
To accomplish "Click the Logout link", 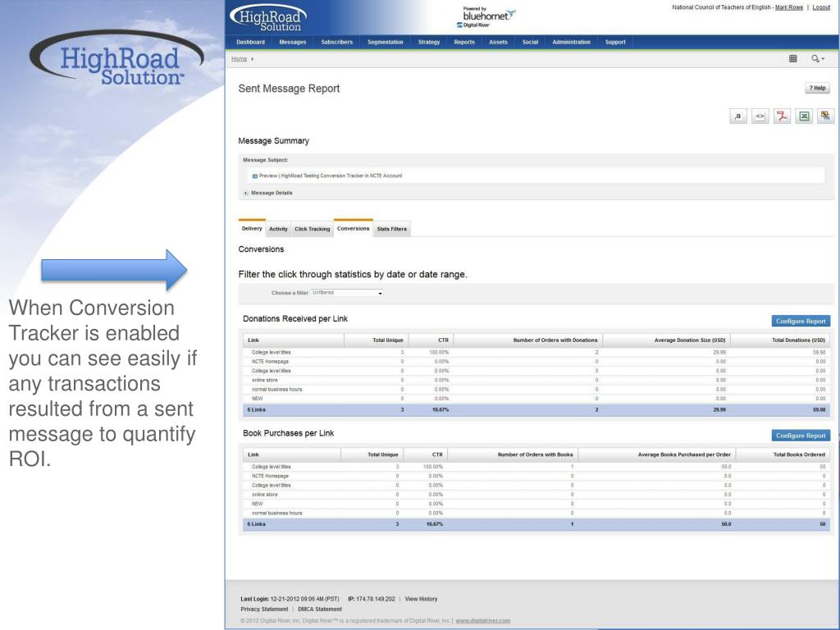I will click(x=821, y=7).
